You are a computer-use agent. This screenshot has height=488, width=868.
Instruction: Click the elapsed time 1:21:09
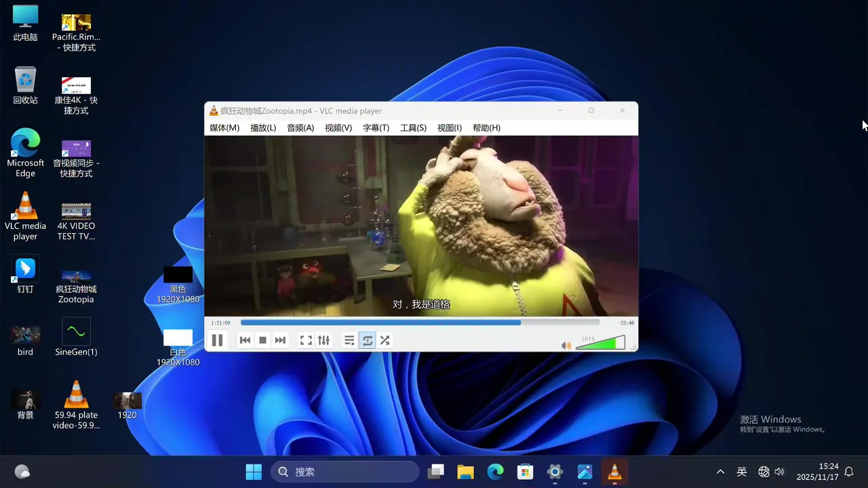220,323
